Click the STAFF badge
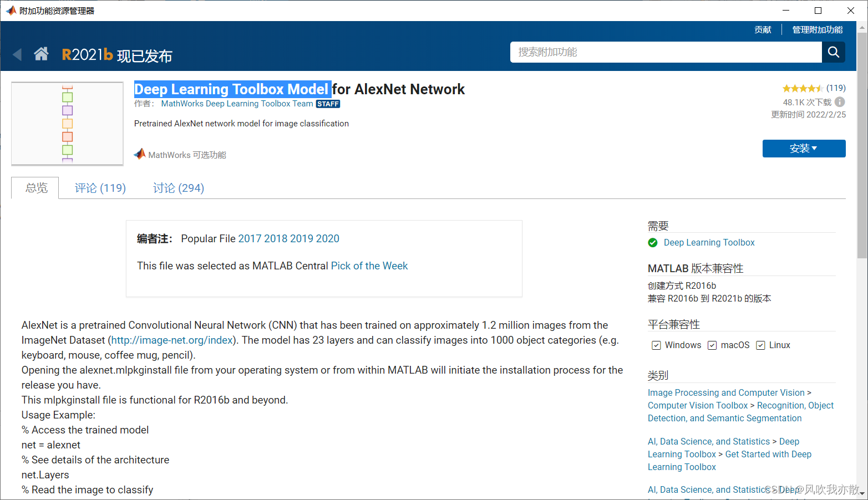868x500 pixels. (x=328, y=104)
